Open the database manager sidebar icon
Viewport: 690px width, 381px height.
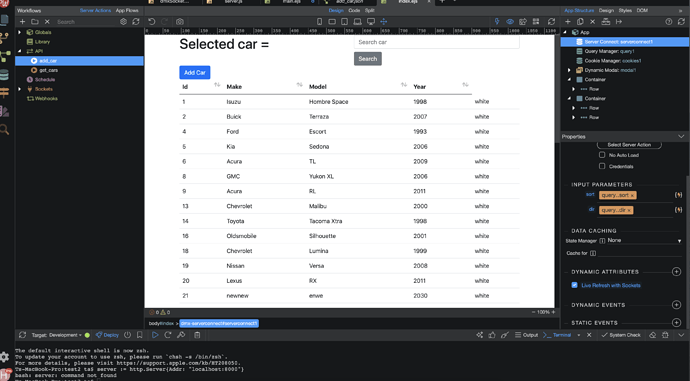coord(4,75)
